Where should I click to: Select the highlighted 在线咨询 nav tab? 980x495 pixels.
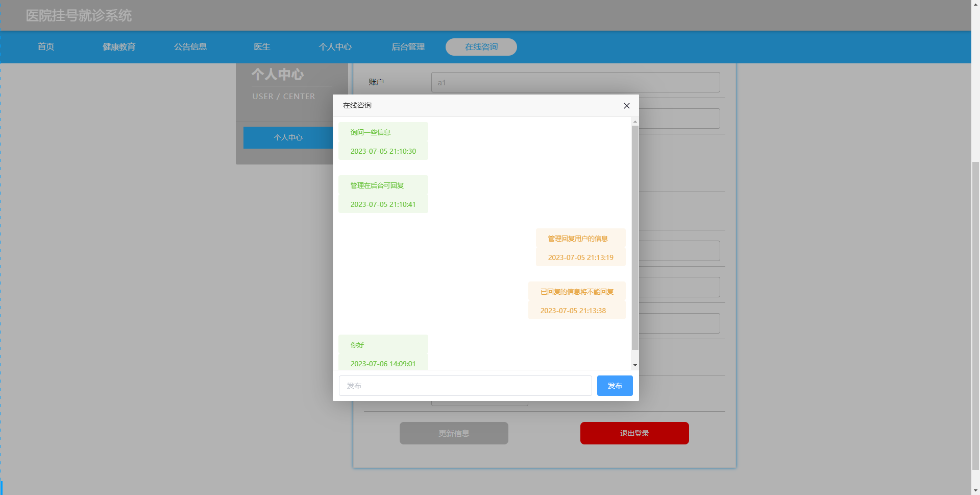click(481, 46)
